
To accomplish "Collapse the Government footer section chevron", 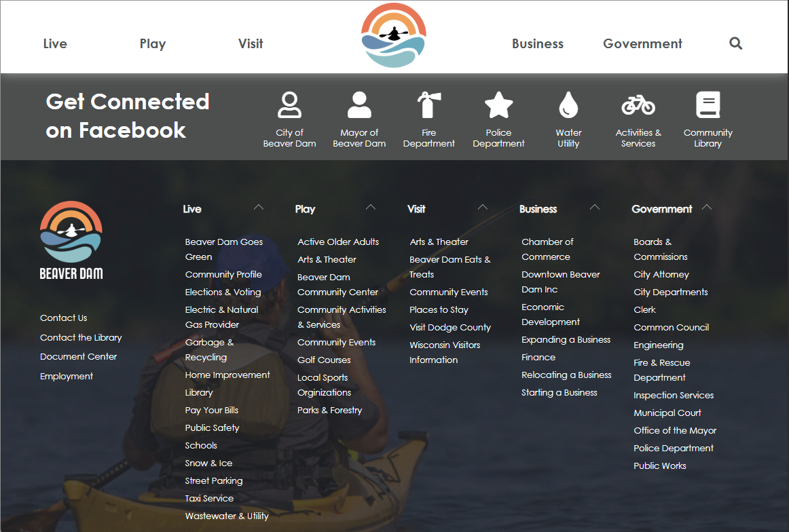I will coord(707,207).
